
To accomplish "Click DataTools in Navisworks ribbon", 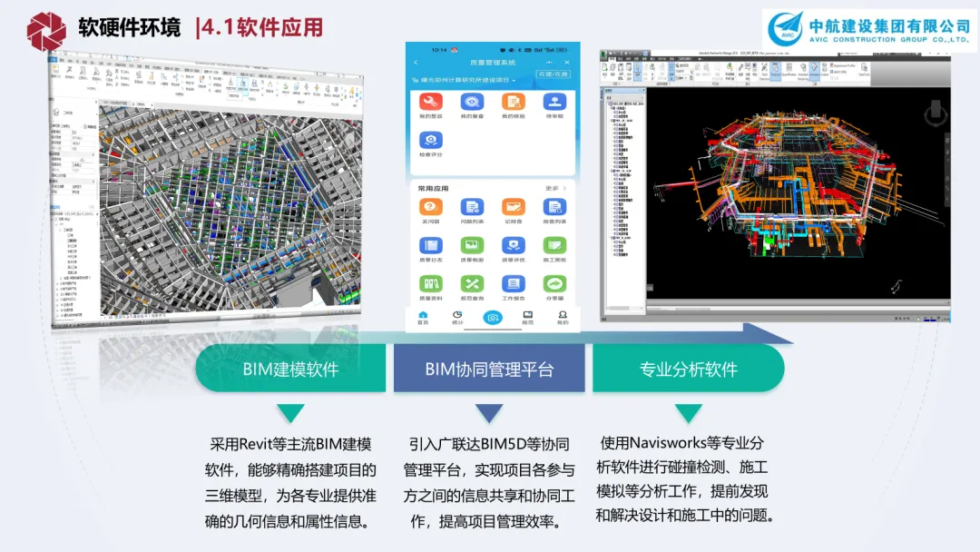I will pyautogui.click(x=864, y=69).
